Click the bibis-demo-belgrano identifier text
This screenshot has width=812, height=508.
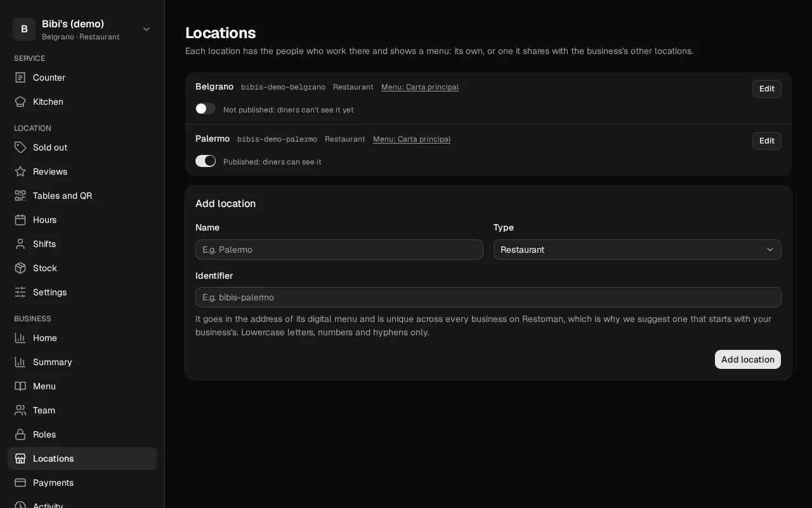point(283,87)
